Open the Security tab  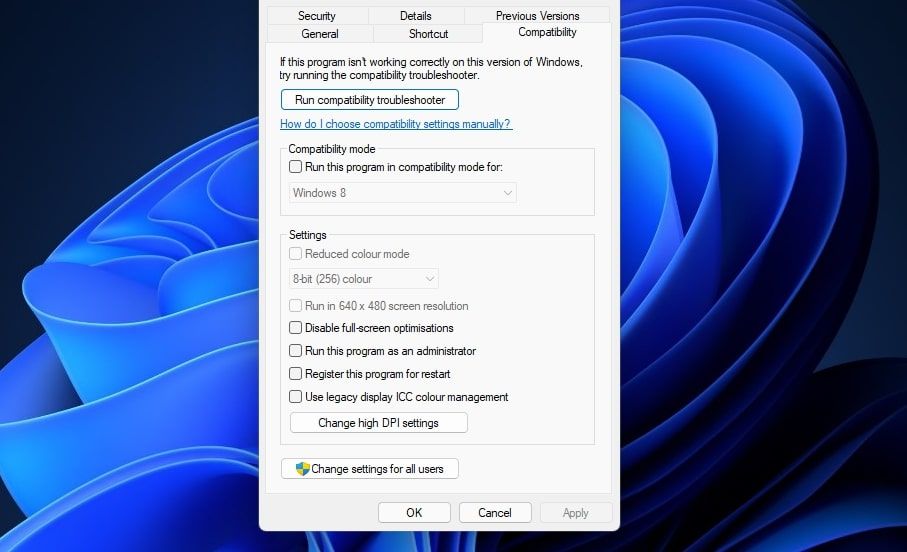click(x=317, y=16)
